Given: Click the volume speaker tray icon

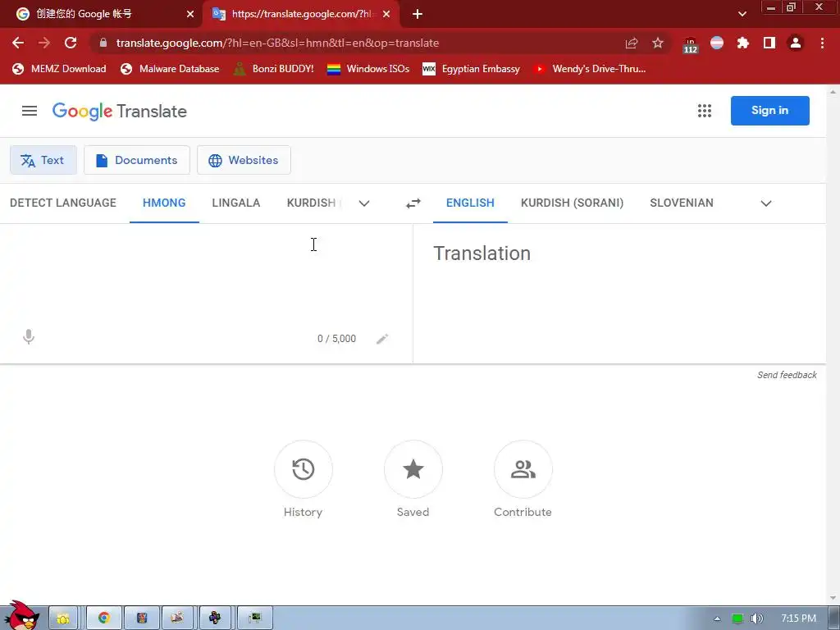Looking at the screenshot, I should [756, 619].
